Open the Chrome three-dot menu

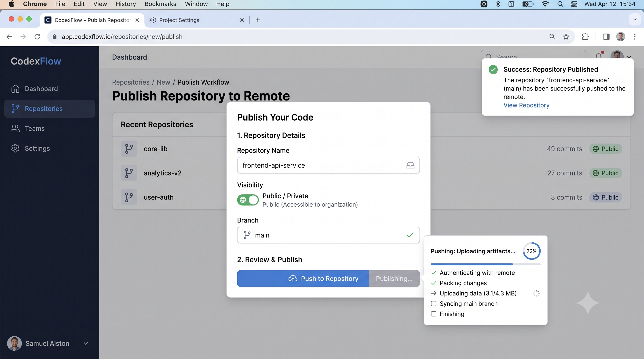635,37
